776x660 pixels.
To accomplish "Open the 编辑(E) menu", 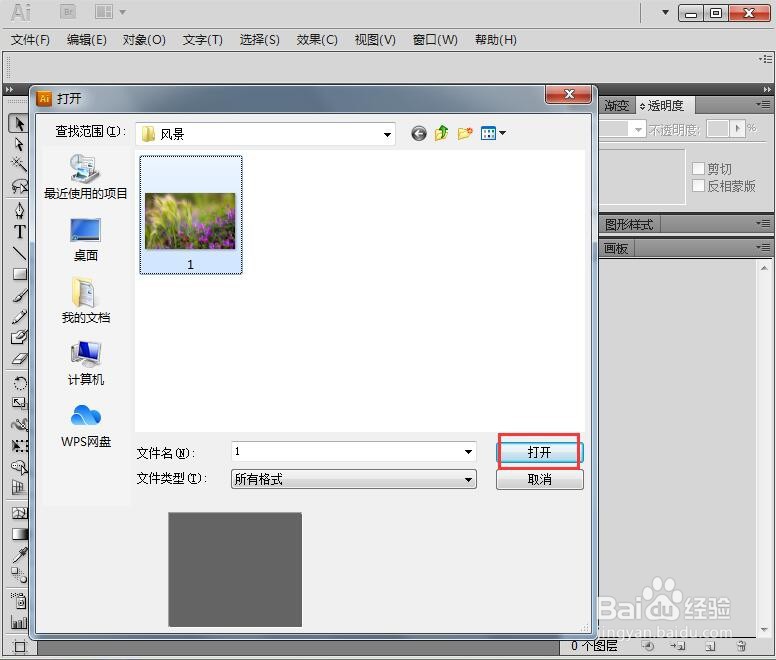I will (87, 40).
